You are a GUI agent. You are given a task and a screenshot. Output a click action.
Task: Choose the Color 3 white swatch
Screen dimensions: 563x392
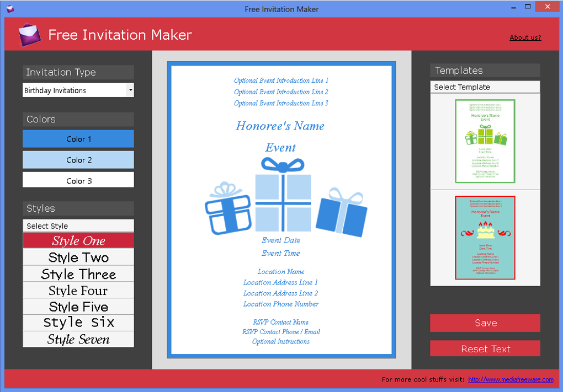click(78, 180)
